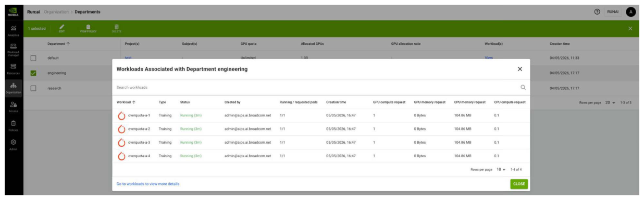Click the '1 selected' label
This screenshot has width=644, height=200.
tap(37, 28)
